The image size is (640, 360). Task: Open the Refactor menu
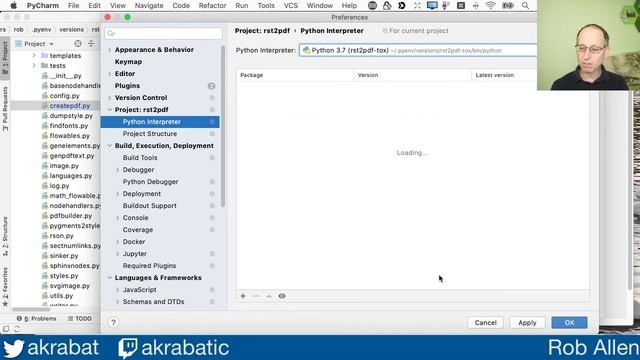tap(212, 6)
